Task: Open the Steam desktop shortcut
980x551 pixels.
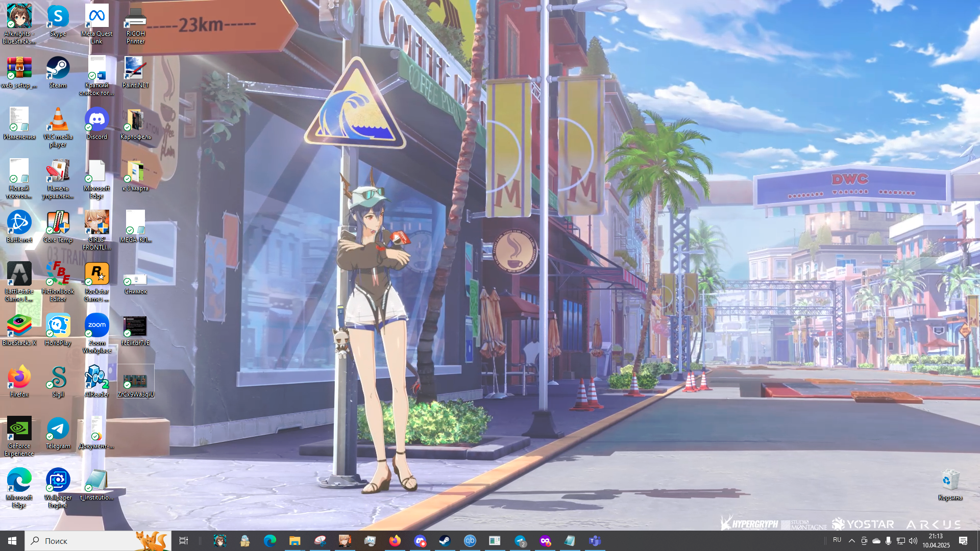Action: (58, 72)
